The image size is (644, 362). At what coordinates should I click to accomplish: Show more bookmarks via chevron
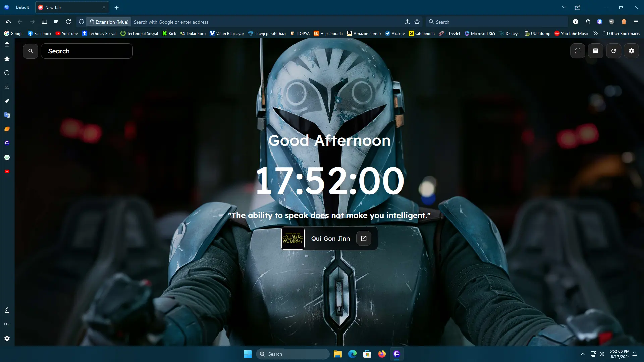pos(595,33)
